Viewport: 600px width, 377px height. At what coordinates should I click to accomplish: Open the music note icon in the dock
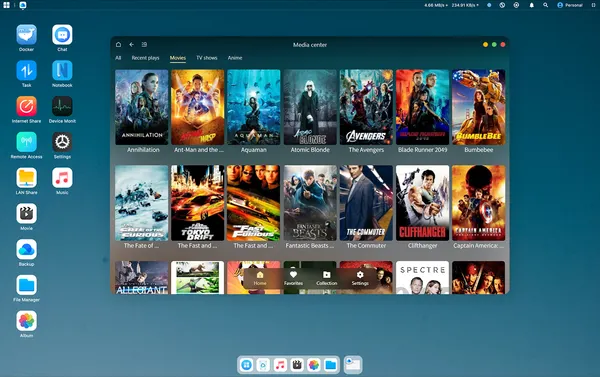point(280,365)
